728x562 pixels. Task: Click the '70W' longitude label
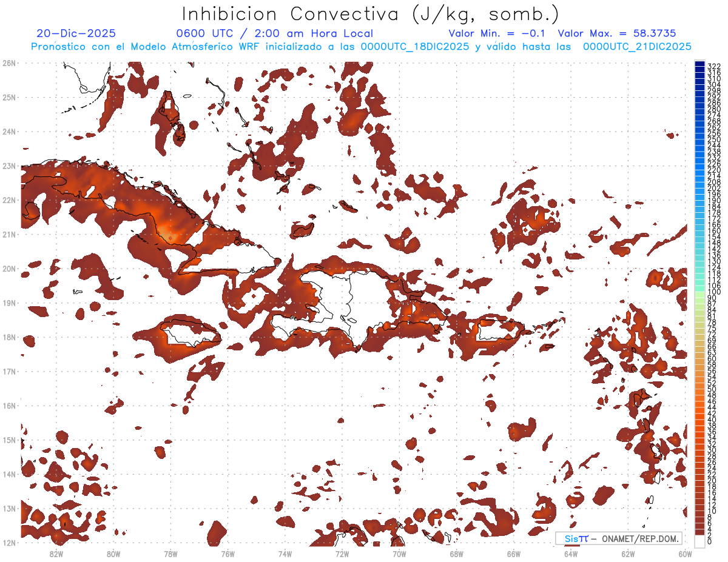click(399, 554)
